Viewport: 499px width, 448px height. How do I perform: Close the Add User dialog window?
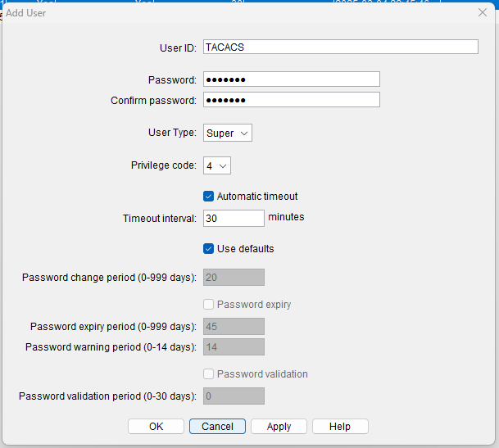tap(483, 12)
